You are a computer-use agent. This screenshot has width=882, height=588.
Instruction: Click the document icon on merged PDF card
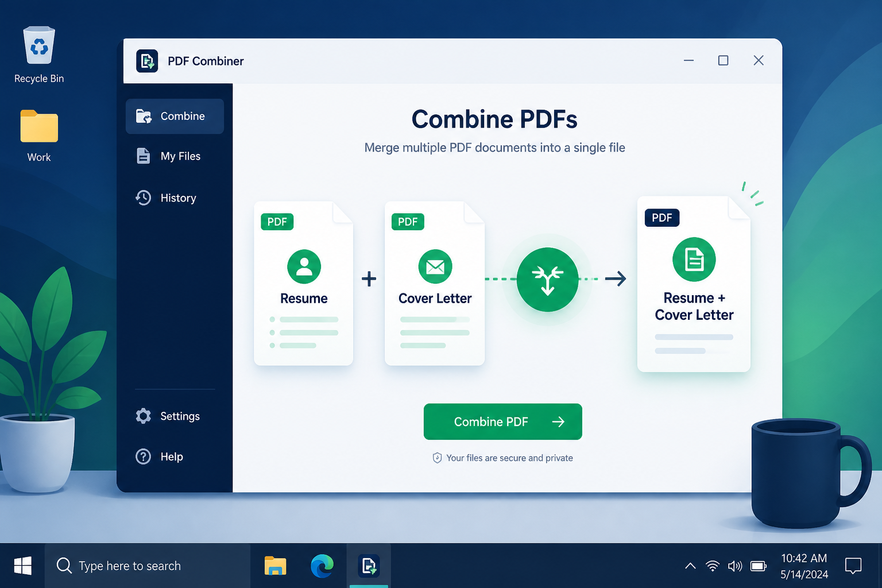coord(694,260)
